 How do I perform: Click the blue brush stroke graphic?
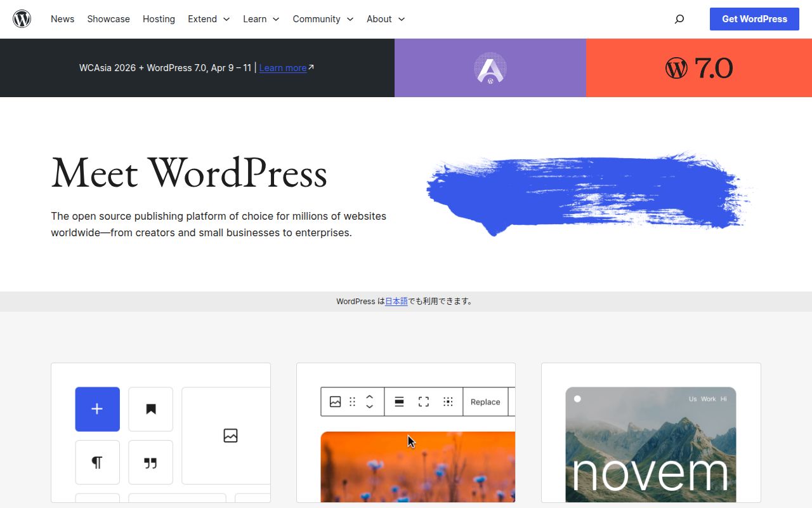point(588,192)
